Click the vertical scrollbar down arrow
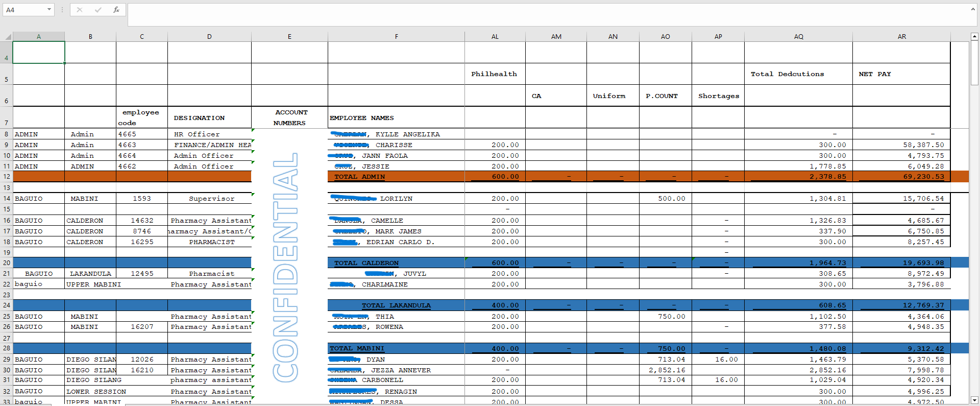Screen dimensions: 980x406 coord(974,400)
